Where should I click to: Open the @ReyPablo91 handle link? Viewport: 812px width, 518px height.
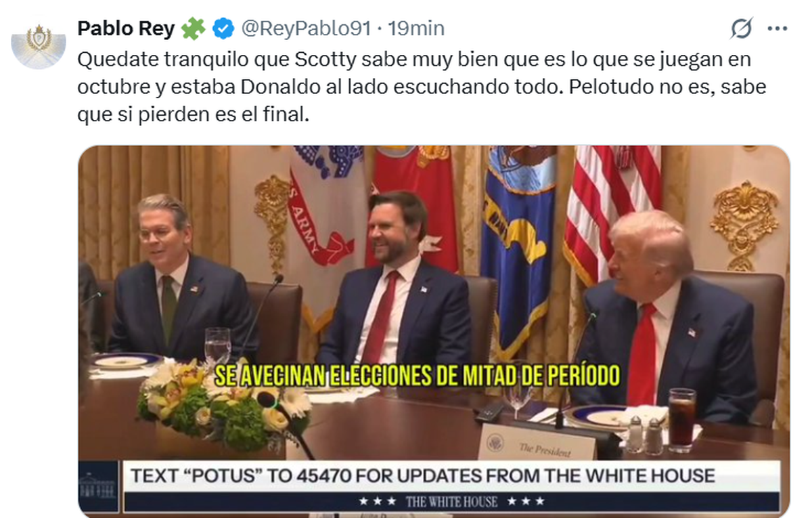tap(306, 28)
